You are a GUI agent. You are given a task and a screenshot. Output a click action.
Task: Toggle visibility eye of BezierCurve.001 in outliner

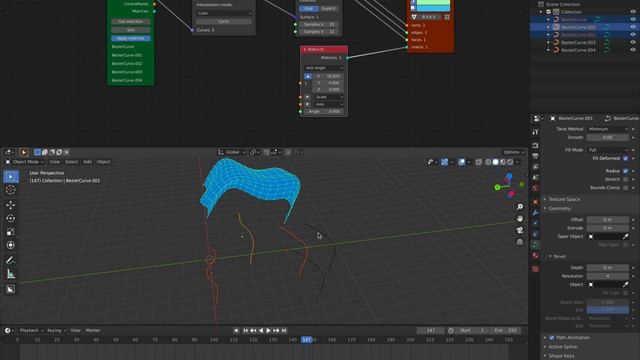click(633, 27)
